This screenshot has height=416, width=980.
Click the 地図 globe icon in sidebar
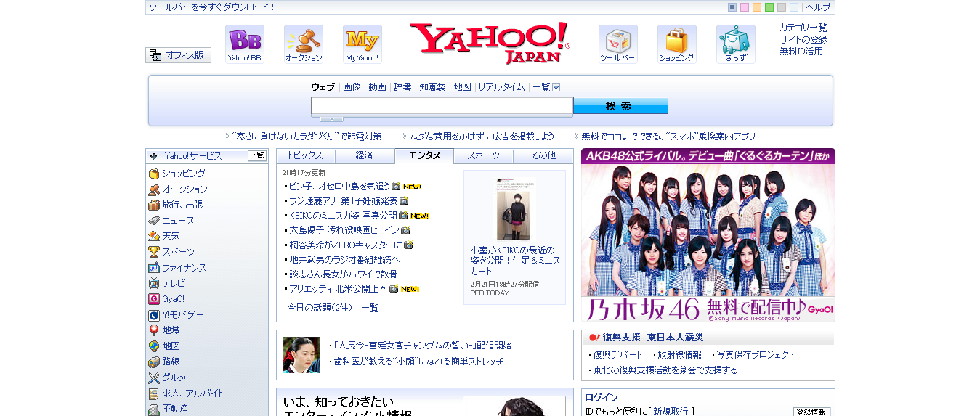tap(154, 346)
